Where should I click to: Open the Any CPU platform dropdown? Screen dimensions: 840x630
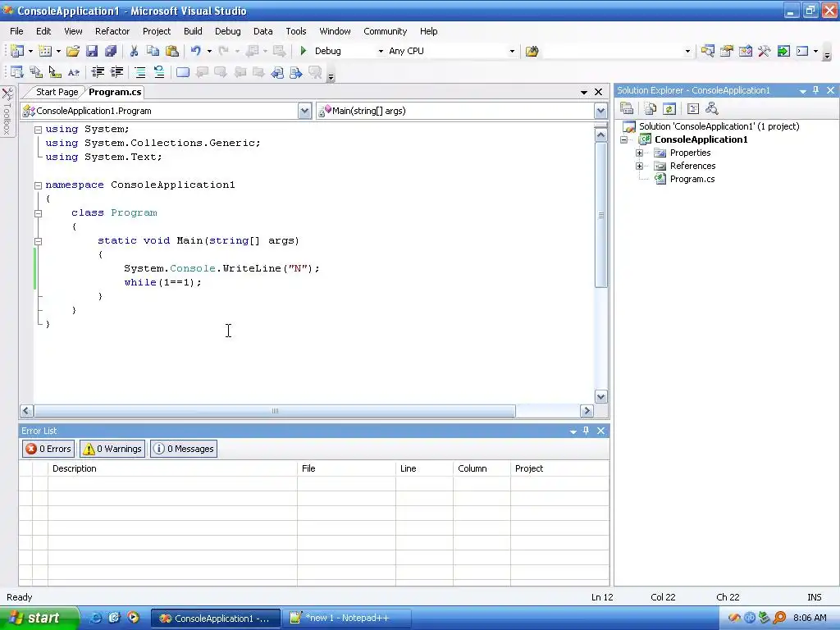coord(512,52)
